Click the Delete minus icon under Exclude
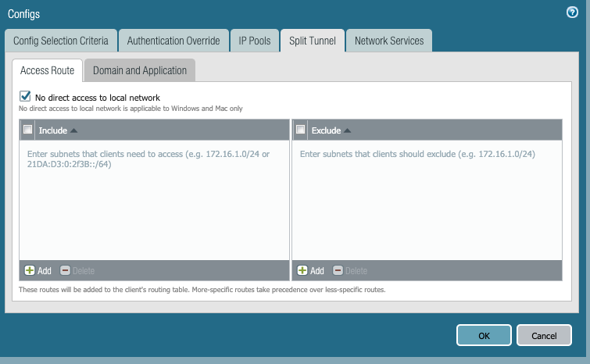Screen dimensions: 590x364 pyautogui.click(x=338, y=270)
